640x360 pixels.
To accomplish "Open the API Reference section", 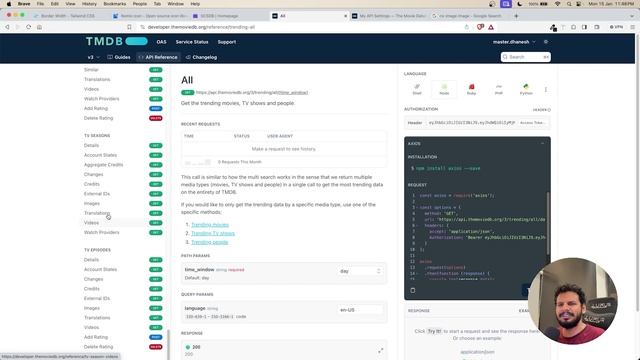I will pyautogui.click(x=158, y=57).
